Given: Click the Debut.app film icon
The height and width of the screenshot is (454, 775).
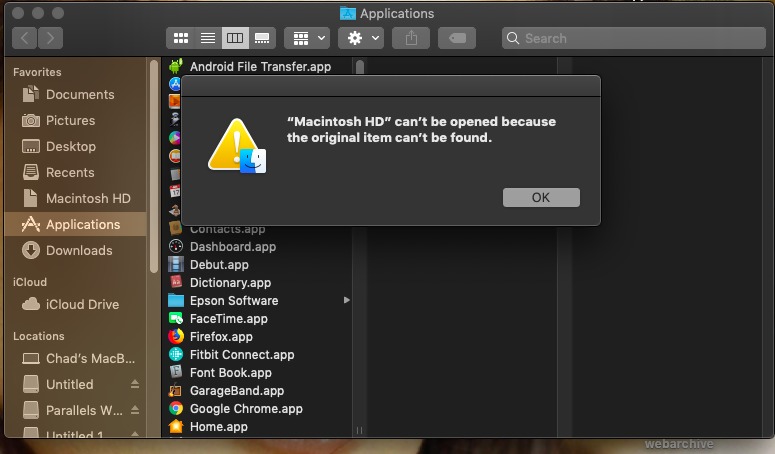Looking at the screenshot, I should [175, 264].
